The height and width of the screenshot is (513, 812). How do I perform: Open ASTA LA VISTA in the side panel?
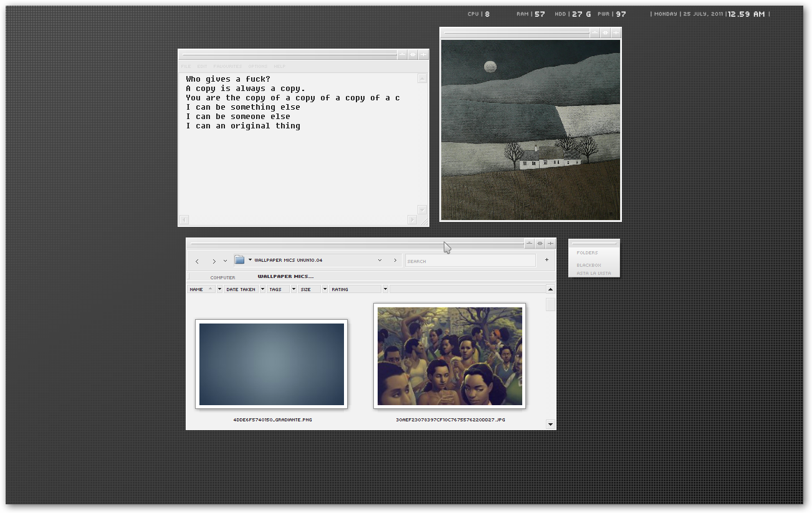pos(594,273)
